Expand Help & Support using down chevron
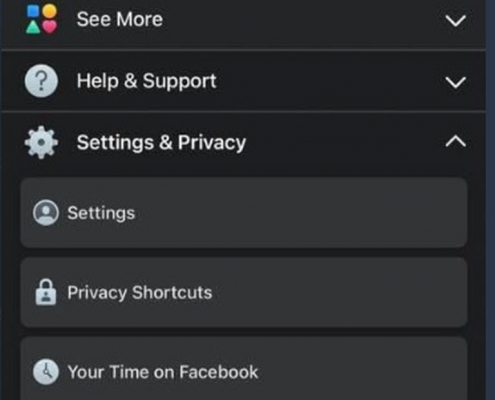The height and width of the screenshot is (400, 495). (456, 82)
